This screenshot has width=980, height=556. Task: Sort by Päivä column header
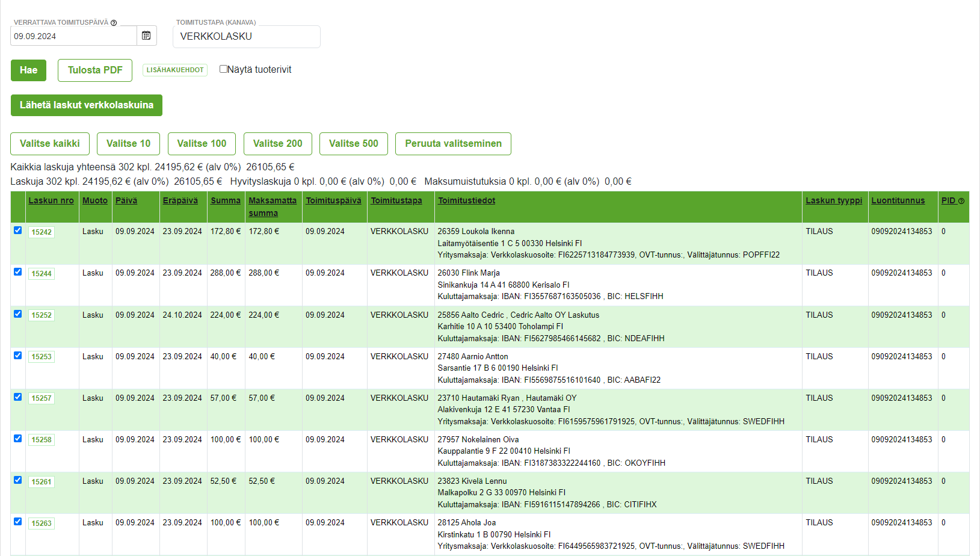(126, 200)
